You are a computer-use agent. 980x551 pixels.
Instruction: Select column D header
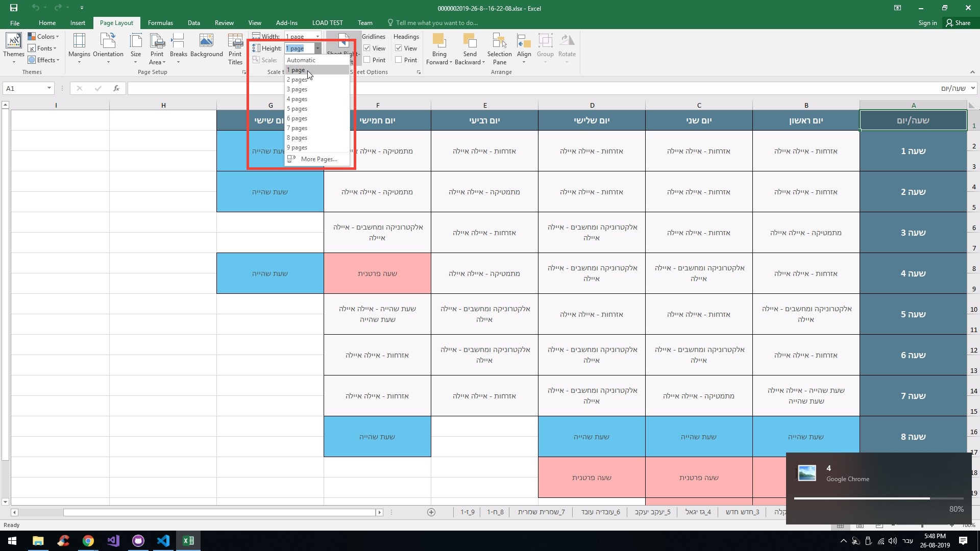pos(592,106)
